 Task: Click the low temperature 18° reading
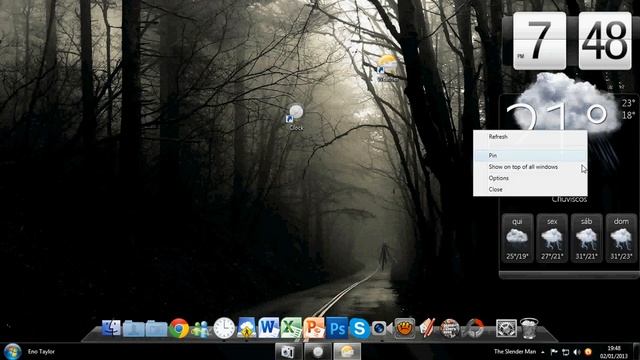coord(628,116)
